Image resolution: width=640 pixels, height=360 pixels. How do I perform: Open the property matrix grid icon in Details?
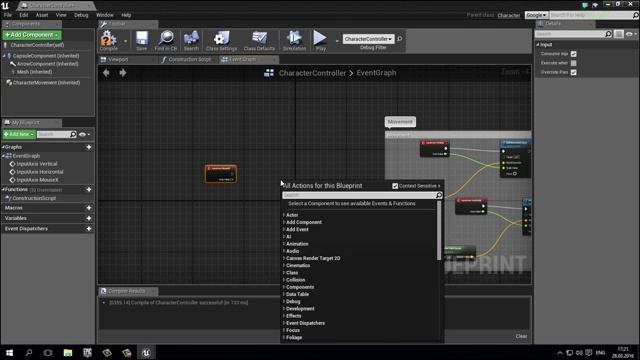pyautogui.click(x=619, y=34)
